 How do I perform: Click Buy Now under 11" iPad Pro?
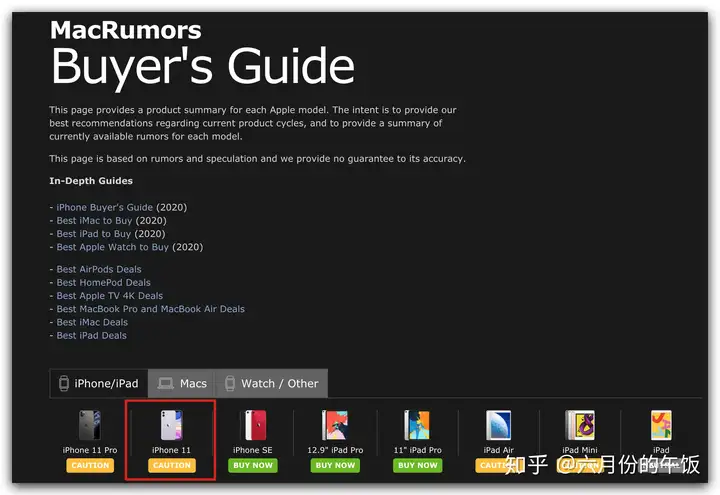[x=417, y=466]
